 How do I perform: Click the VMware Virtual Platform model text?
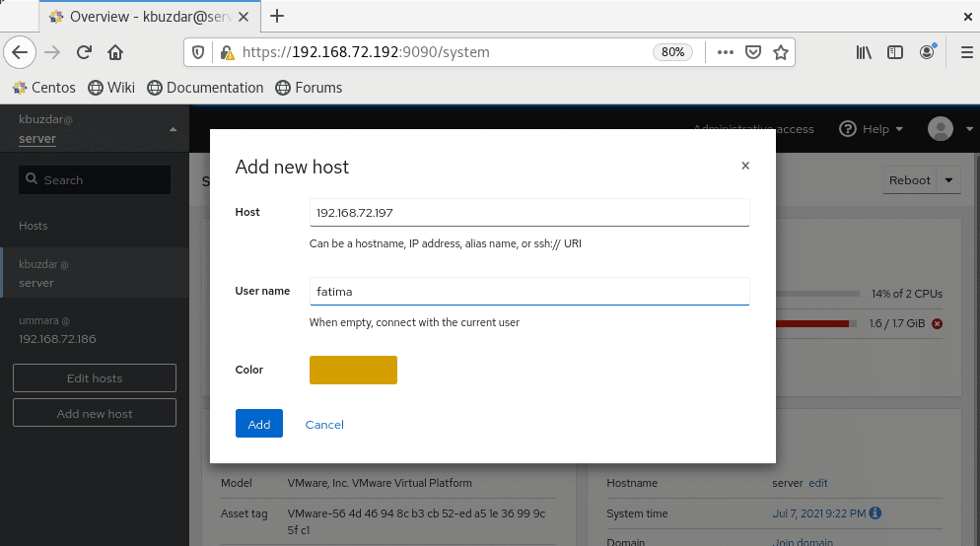pyautogui.click(x=380, y=483)
